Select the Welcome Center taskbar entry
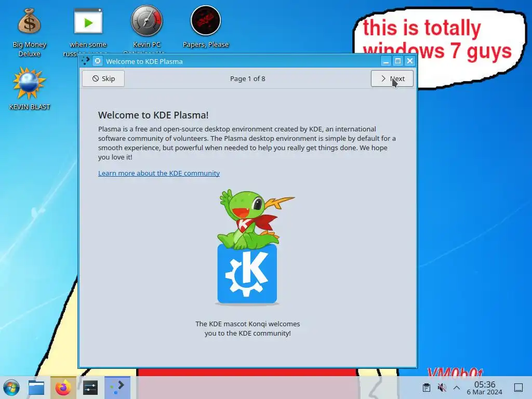532x399 pixels. pyautogui.click(x=117, y=388)
